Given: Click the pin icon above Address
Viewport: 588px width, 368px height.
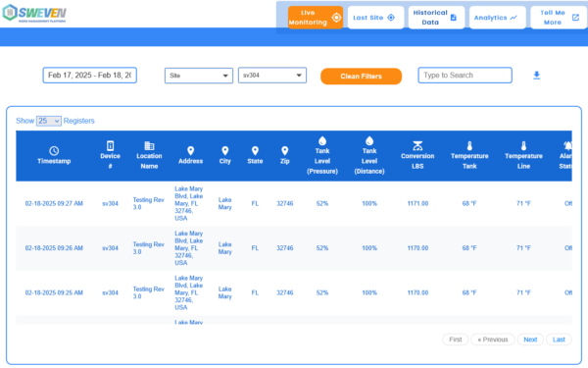Looking at the screenshot, I should (x=190, y=150).
